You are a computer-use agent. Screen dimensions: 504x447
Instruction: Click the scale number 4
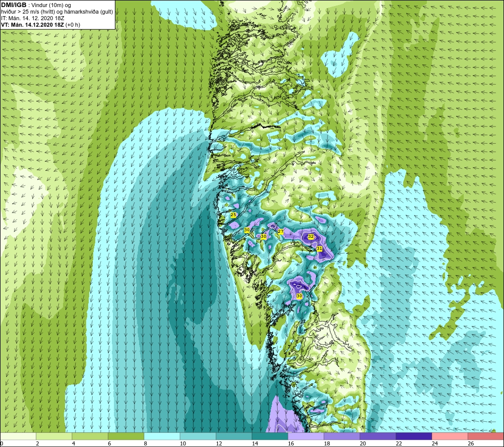(74, 443)
